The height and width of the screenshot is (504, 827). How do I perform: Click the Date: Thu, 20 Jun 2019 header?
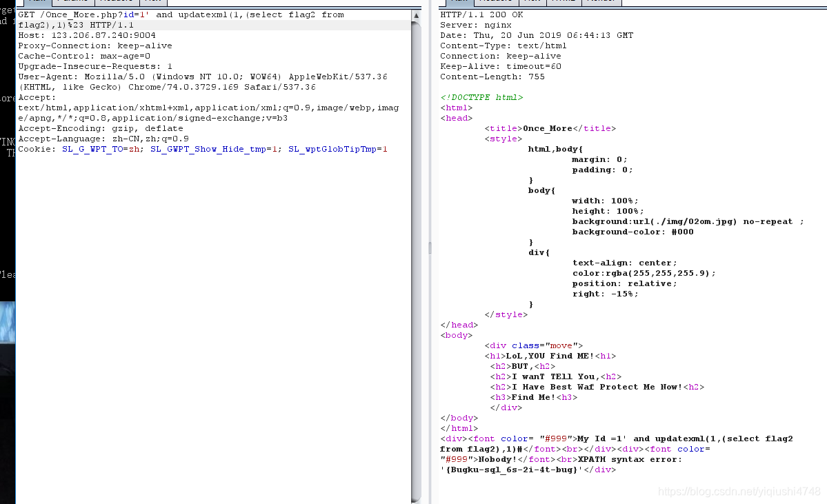pyautogui.click(x=537, y=35)
